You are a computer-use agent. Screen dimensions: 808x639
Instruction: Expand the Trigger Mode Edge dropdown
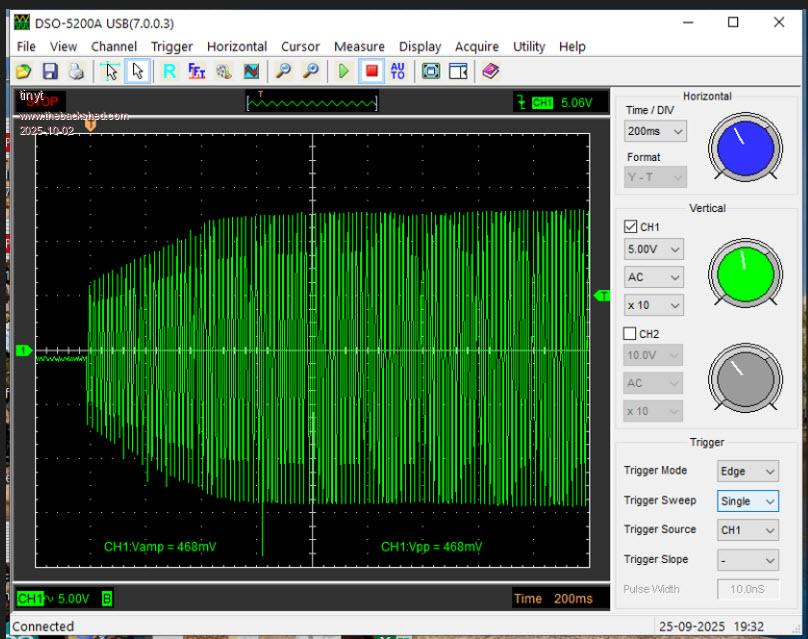coord(747,471)
